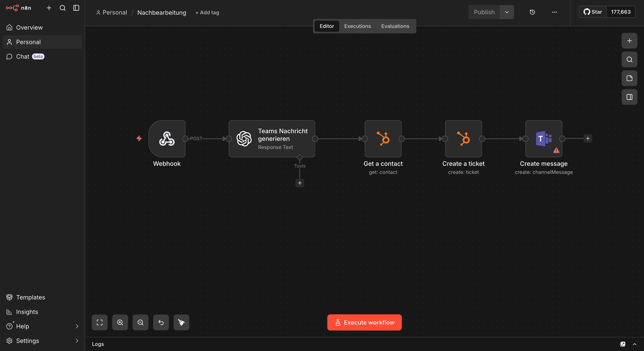Fit the workflow to view

pyautogui.click(x=99, y=322)
